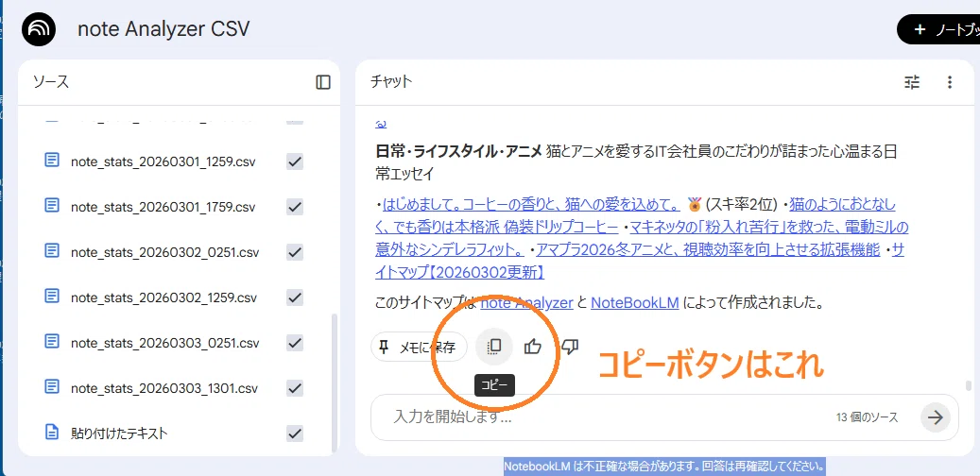This screenshot has height=476, width=980.
Task: Click the メモに保存 button
Action: [419, 348]
